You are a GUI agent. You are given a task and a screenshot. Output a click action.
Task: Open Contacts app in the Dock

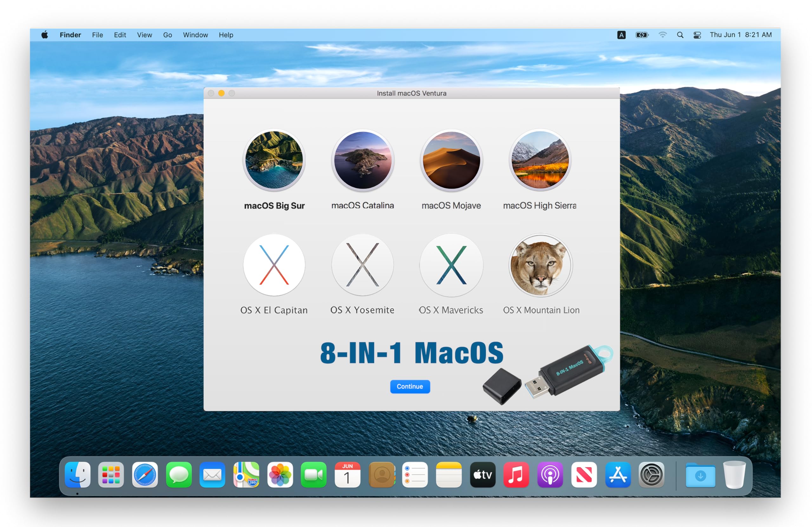tap(382, 475)
